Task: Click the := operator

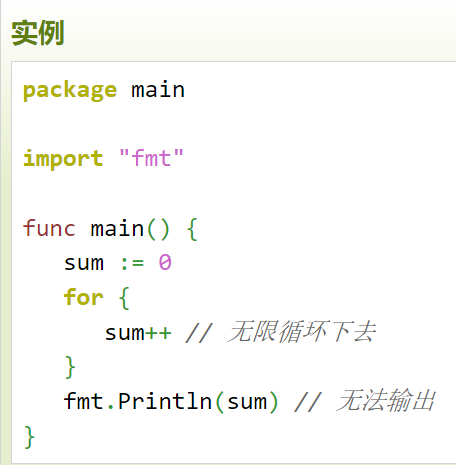Action: click(132, 264)
